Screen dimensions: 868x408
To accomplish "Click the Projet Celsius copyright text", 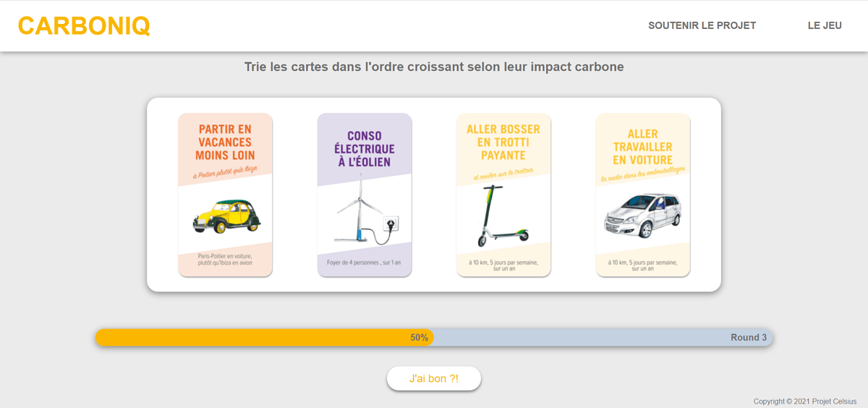I will tap(804, 401).
